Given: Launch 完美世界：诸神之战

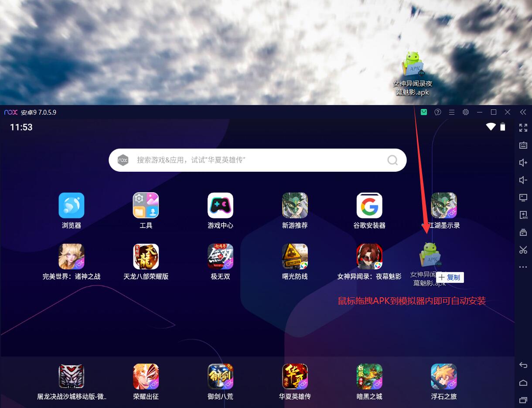Looking at the screenshot, I should [x=72, y=256].
